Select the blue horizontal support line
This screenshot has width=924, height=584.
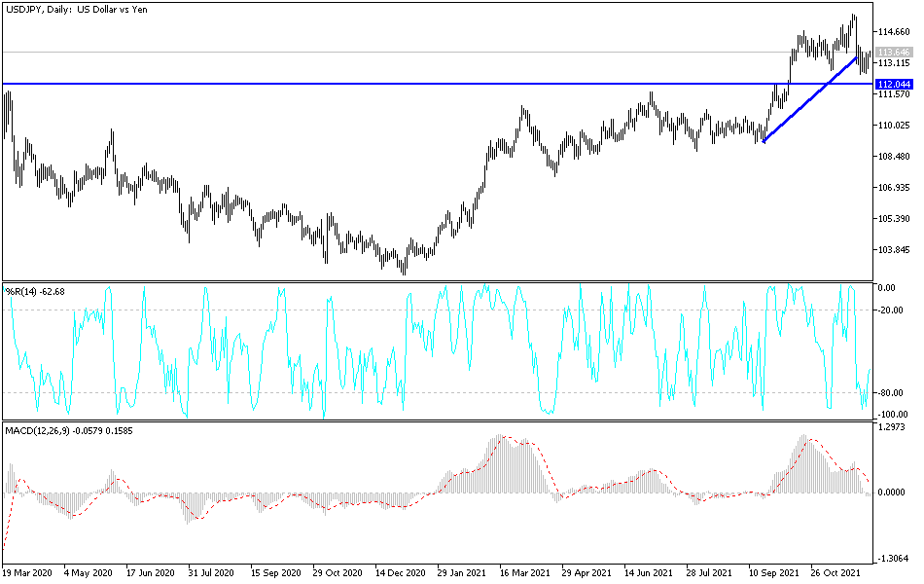[x=389, y=84]
